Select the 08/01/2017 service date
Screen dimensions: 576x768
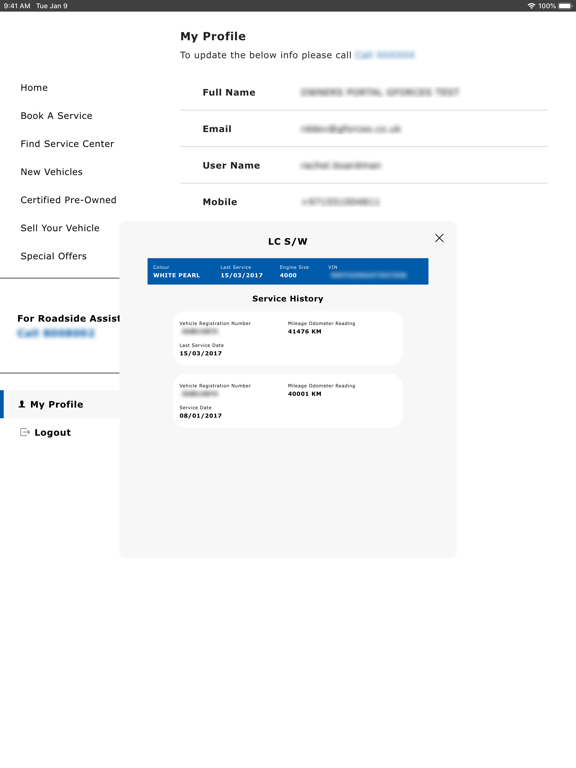click(200, 416)
